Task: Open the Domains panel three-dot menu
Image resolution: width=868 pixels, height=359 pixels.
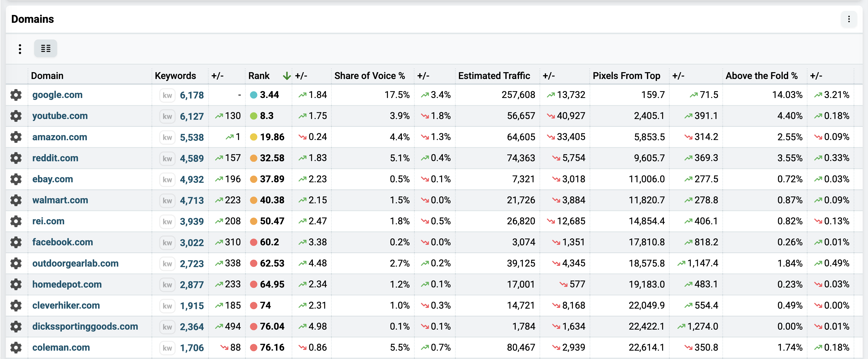Action: [849, 19]
